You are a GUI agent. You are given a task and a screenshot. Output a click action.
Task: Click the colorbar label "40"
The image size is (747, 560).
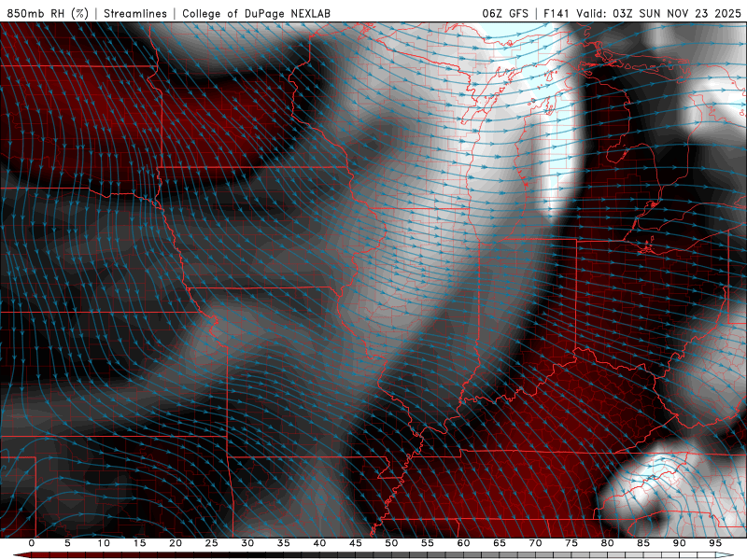tap(319, 543)
